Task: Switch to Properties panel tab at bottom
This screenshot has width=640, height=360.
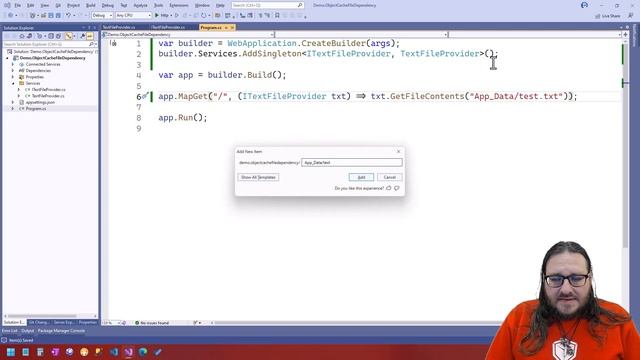Action: click(87, 322)
